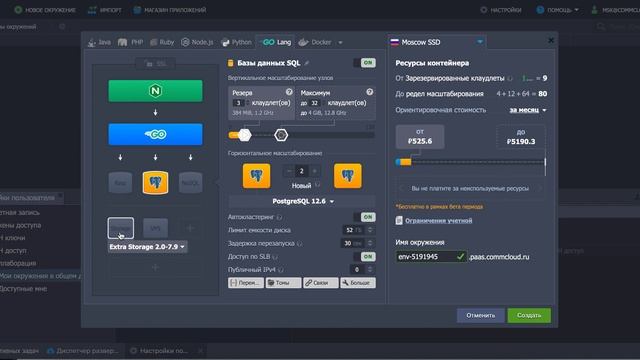Click the estimated cost range bar

click(470, 162)
